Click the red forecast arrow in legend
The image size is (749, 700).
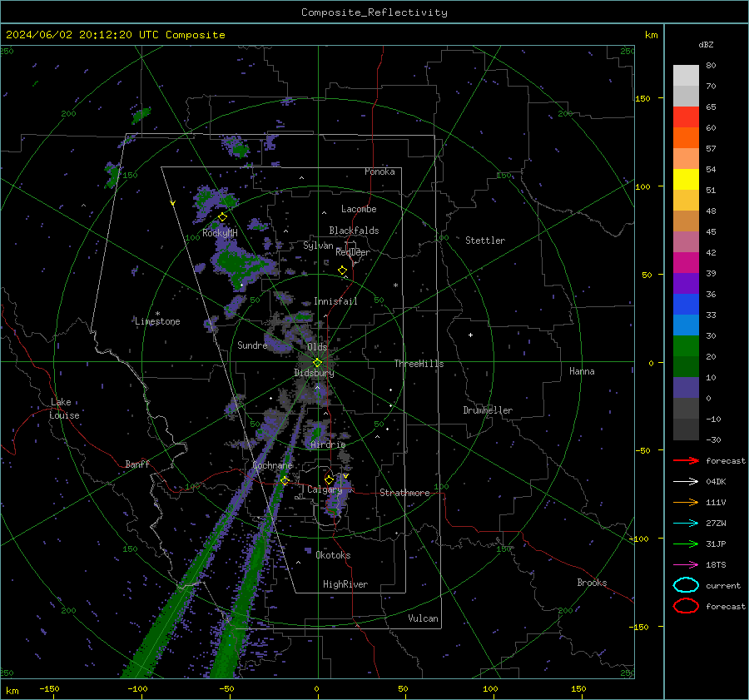tap(686, 460)
